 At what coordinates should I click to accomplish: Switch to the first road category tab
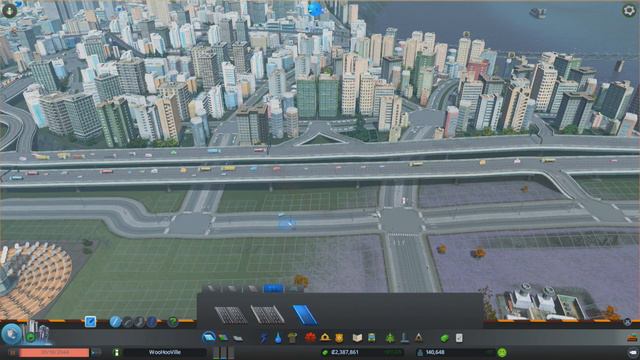(x=211, y=289)
